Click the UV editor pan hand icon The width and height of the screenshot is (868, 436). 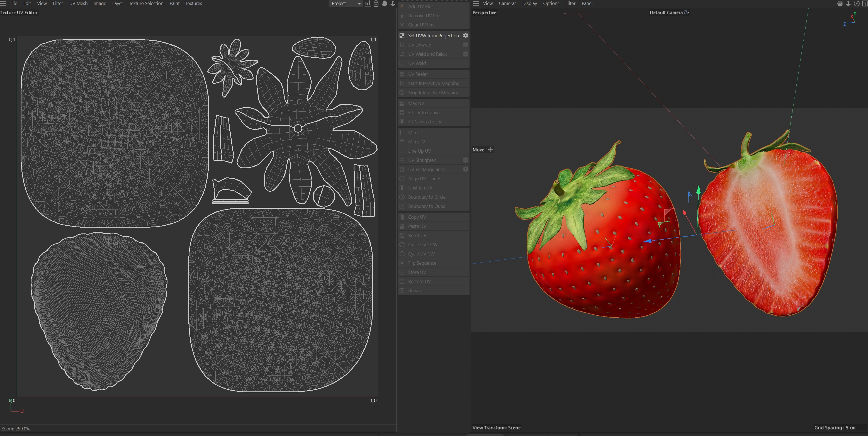click(x=384, y=3)
